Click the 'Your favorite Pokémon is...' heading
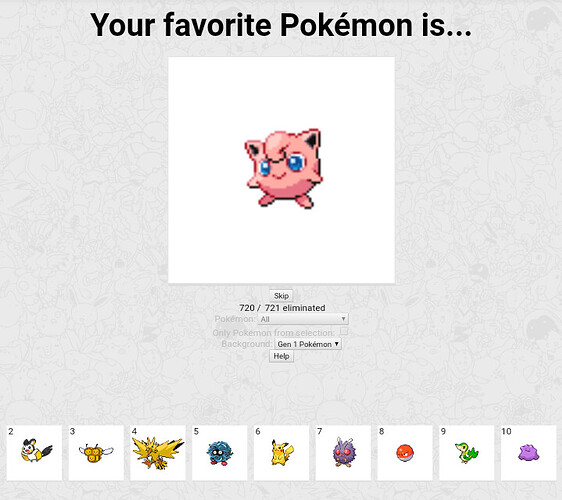The image size is (562, 500). point(281,25)
